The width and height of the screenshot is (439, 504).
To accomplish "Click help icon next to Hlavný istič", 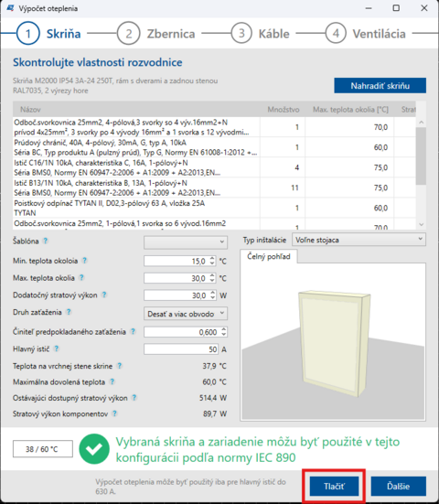I will coord(56,349).
